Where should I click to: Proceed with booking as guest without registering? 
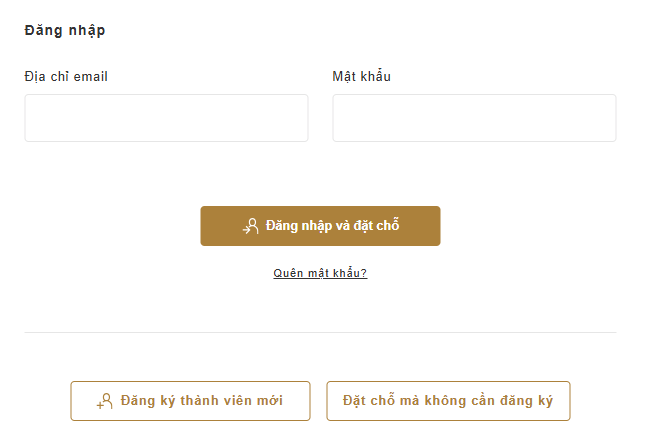[x=448, y=401]
